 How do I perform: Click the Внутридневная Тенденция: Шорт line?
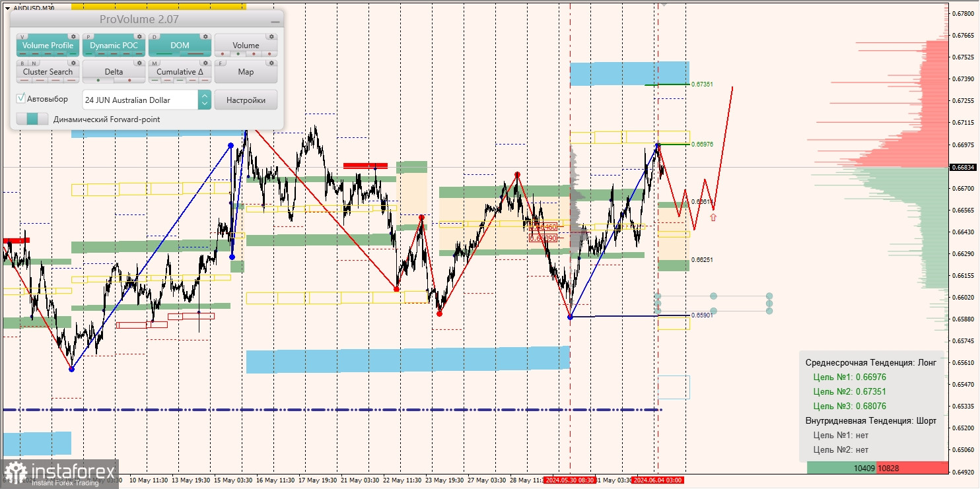pyautogui.click(x=871, y=421)
